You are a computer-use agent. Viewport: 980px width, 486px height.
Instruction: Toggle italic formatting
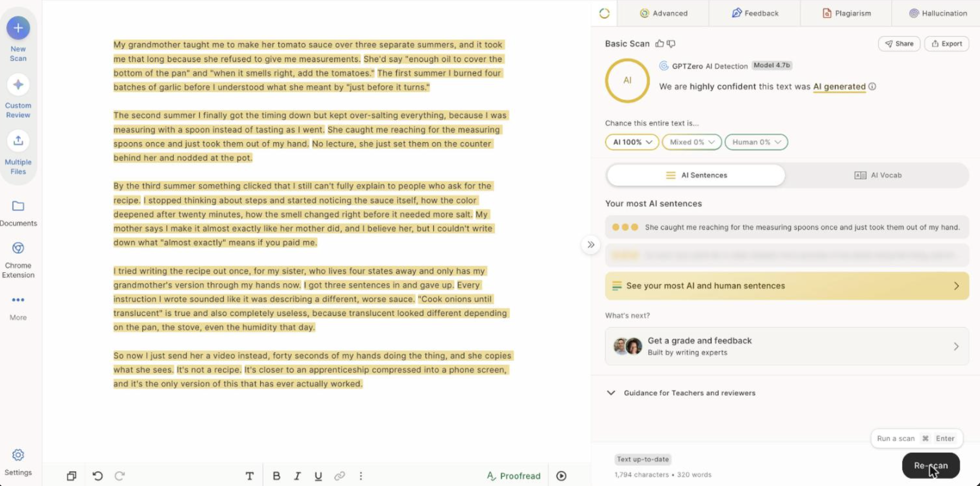click(x=297, y=476)
